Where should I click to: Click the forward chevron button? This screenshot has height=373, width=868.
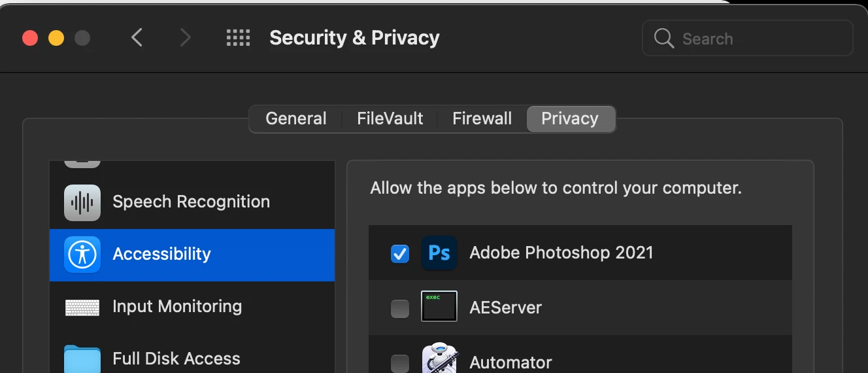[x=186, y=38]
